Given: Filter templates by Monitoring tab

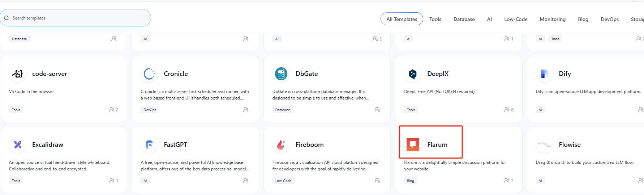Looking at the screenshot, I should (x=553, y=19).
